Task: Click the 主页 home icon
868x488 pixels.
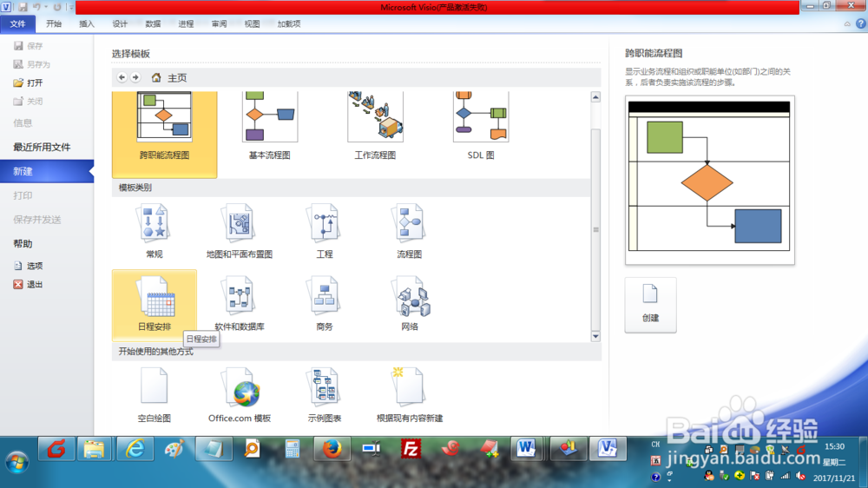Action: (156, 77)
